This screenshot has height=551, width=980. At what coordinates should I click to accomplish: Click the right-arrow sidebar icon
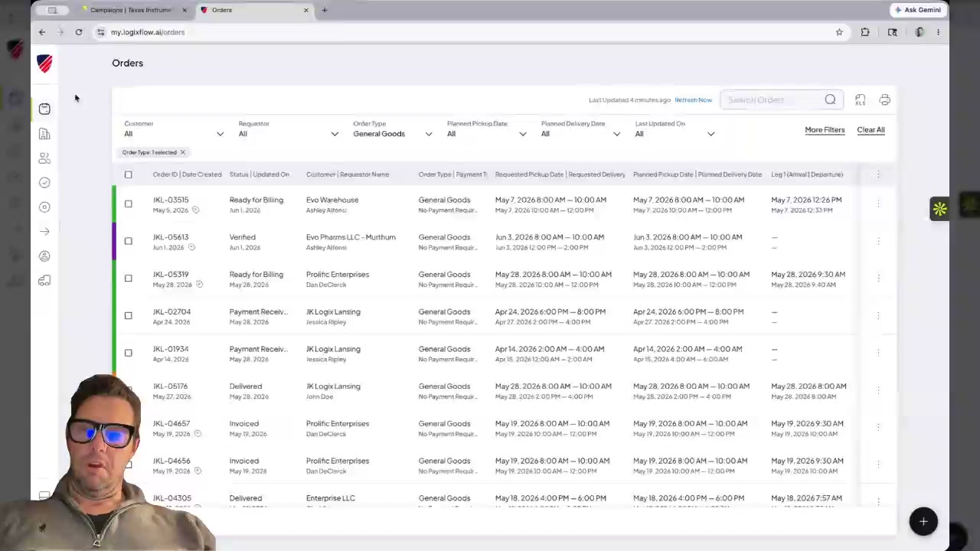click(x=44, y=231)
